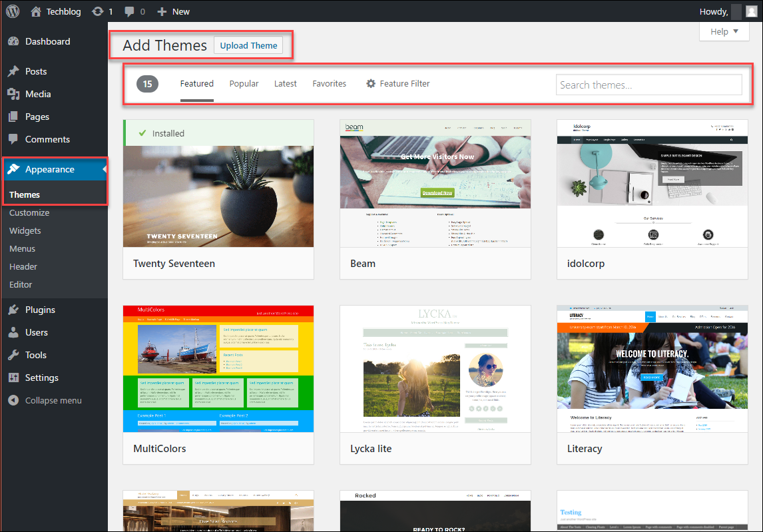Select the Twenty Seventeen theme thumbnail

click(218, 196)
